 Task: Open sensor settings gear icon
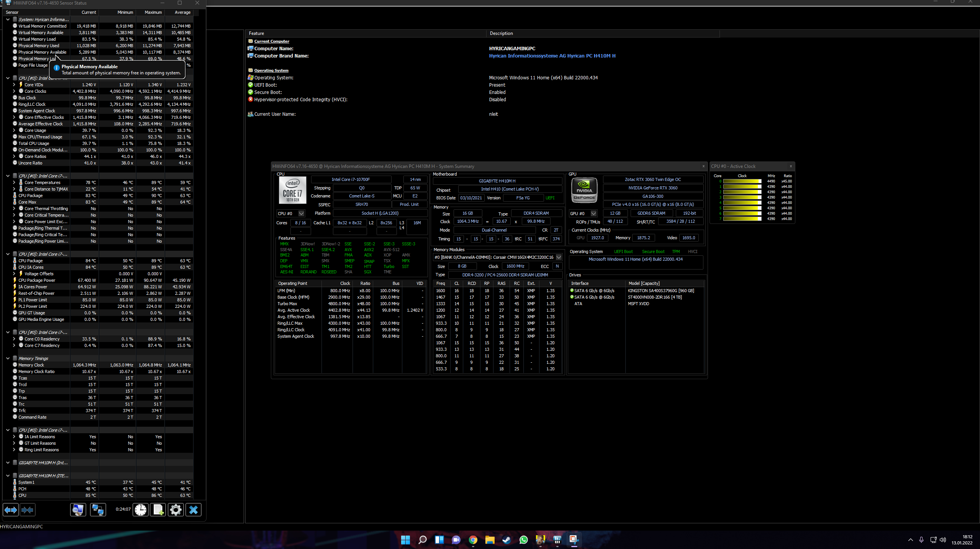176,510
